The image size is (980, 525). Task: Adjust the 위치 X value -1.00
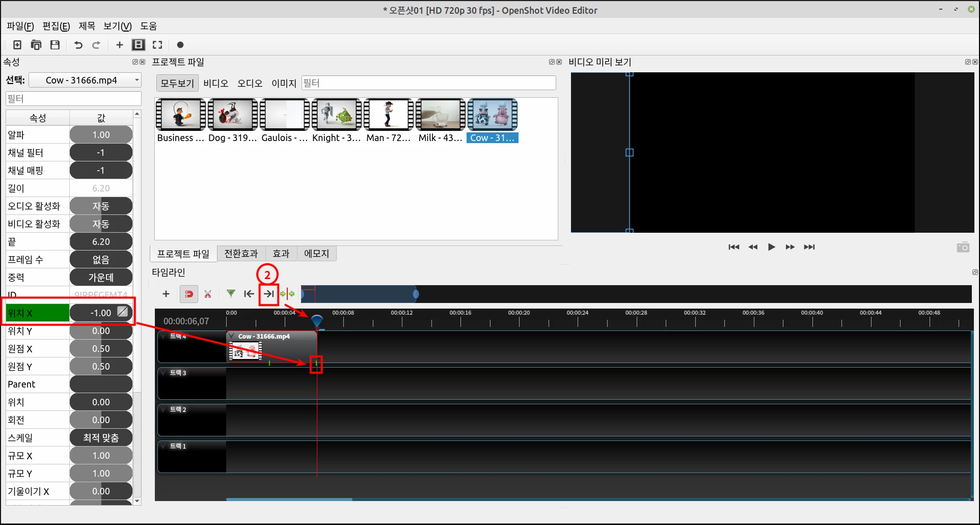(x=101, y=313)
